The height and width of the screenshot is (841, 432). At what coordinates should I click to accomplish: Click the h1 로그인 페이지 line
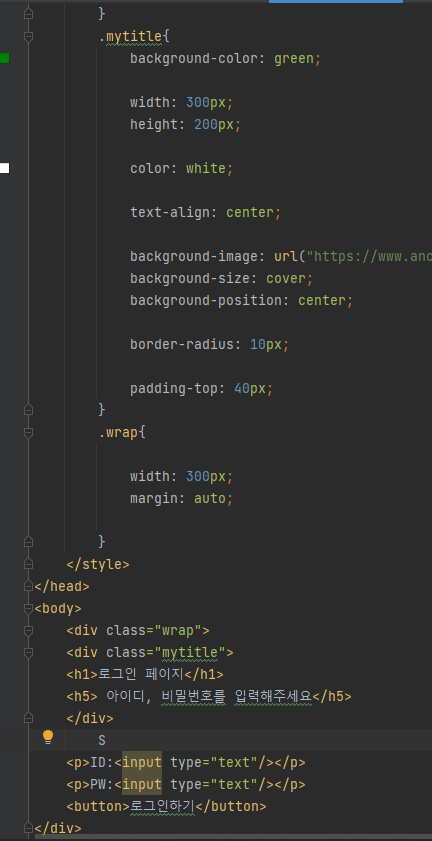(x=145, y=674)
